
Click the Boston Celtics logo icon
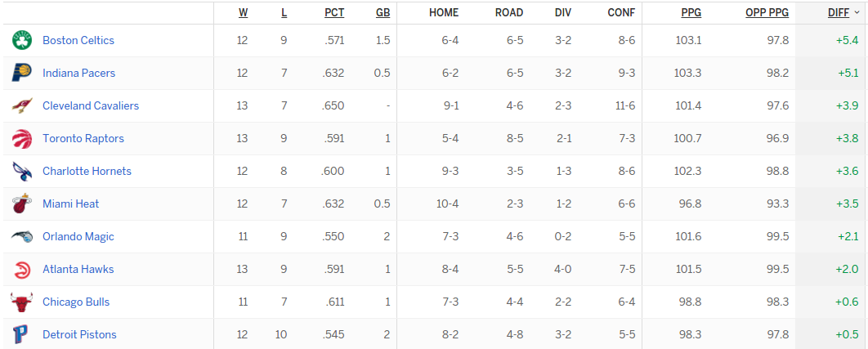point(22,40)
